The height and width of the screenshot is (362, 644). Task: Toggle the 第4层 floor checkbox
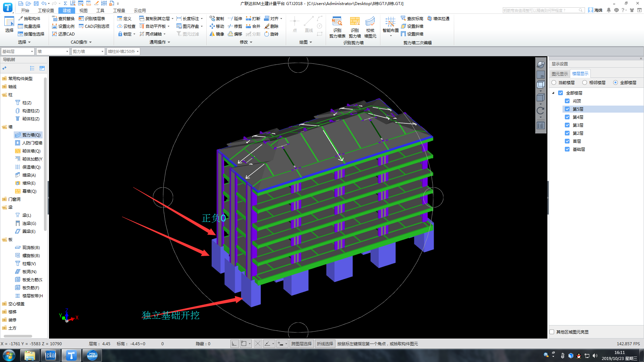coord(567,117)
